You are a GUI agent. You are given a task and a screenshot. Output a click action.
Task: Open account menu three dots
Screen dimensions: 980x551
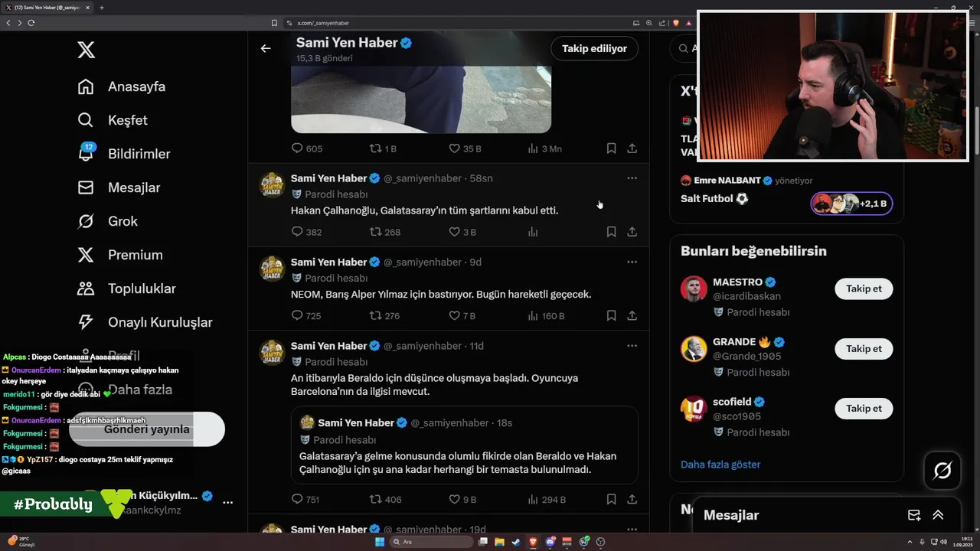pyautogui.click(x=227, y=503)
